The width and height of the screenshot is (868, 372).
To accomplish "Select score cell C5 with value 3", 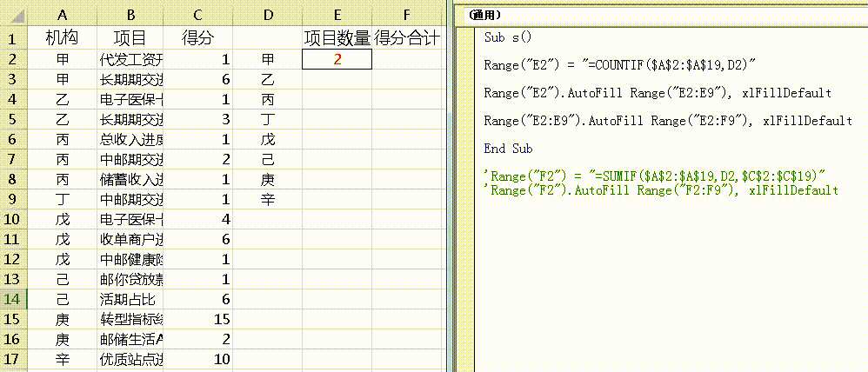I will point(198,119).
